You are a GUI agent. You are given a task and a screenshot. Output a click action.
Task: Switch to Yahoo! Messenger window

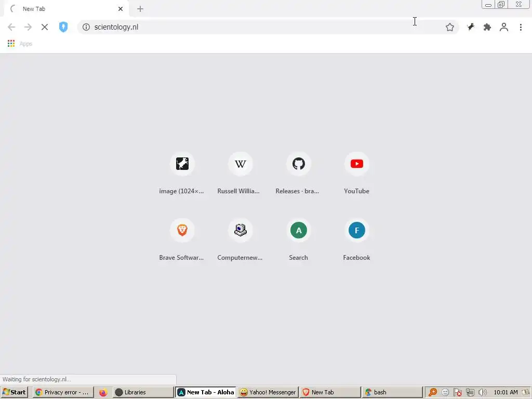(x=268, y=392)
